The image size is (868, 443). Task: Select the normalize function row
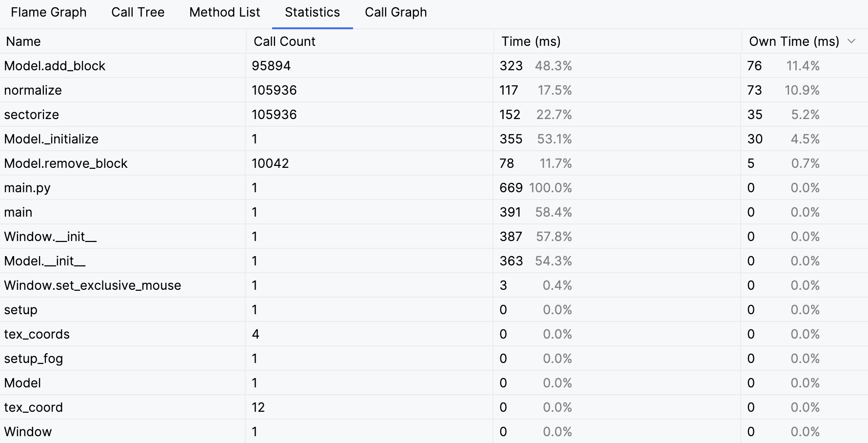click(33, 90)
